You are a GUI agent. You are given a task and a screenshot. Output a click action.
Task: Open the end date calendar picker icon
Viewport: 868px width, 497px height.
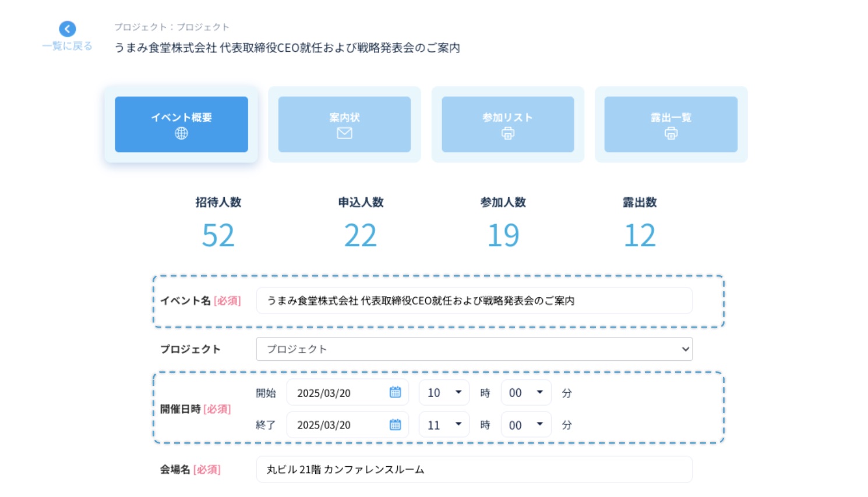(395, 425)
